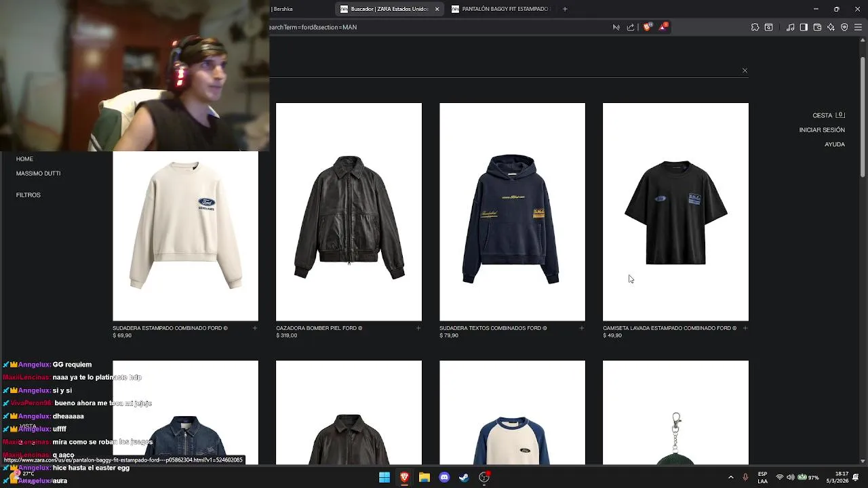The width and height of the screenshot is (868, 488).
Task: Open the second-row dark brown leather jacket thumbnail
Action: (x=349, y=413)
